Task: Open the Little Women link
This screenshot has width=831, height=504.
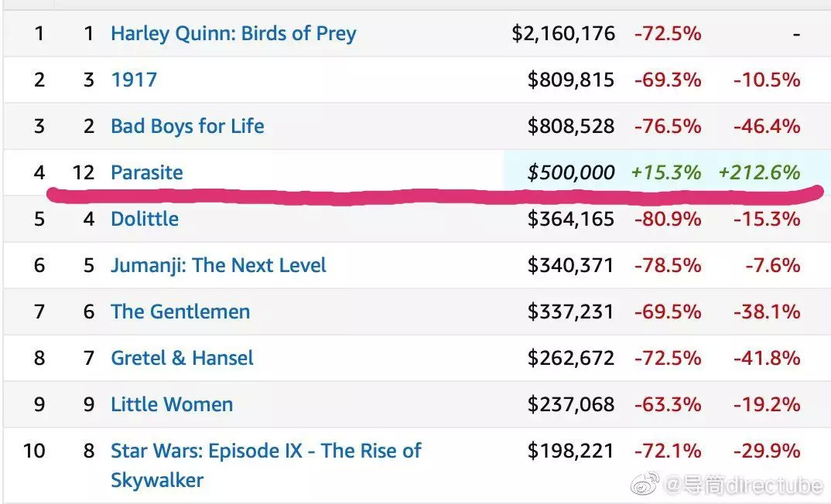Action: coord(172,404)
